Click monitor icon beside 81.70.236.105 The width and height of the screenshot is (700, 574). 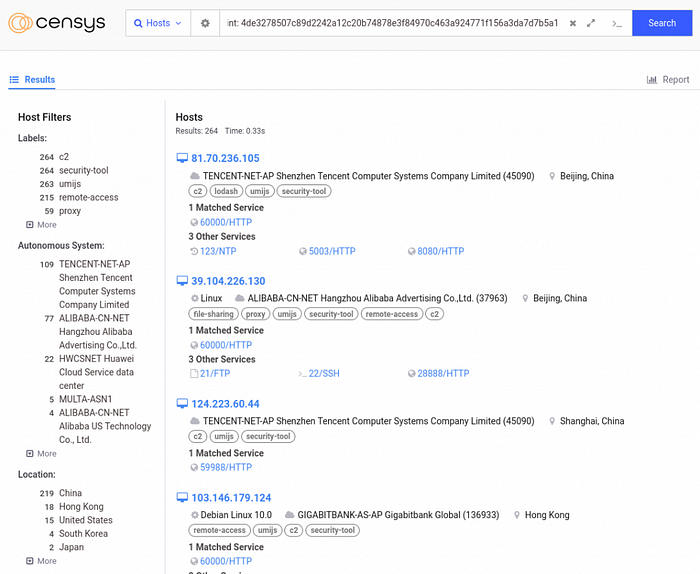182,158
